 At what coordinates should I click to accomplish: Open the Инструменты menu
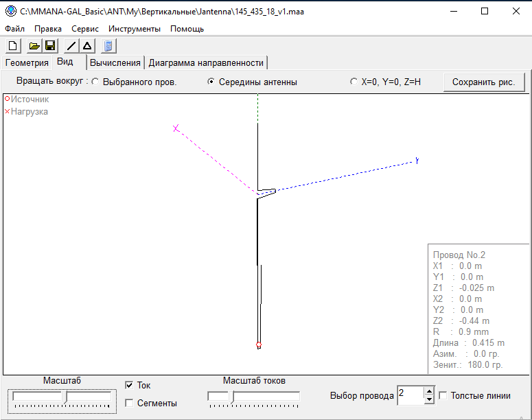coord(135,29)
